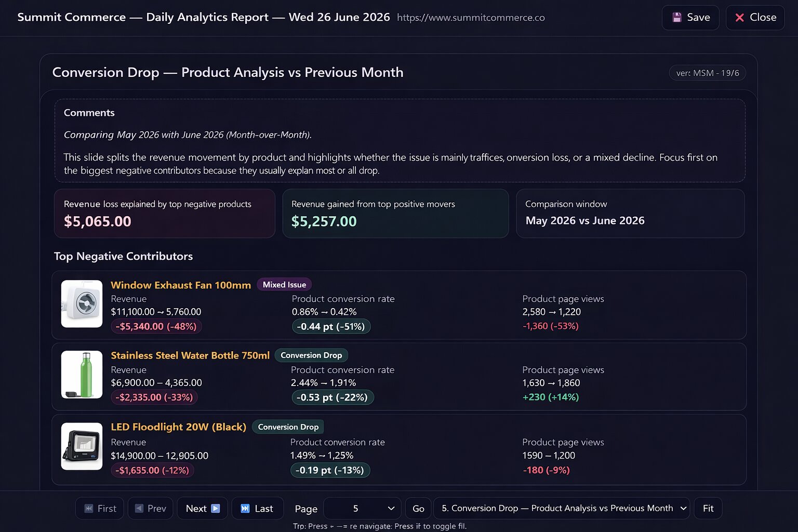Click the -$1,635.00 (-12%) revenue change
798x532 pixels.
[x=153, y=470]
